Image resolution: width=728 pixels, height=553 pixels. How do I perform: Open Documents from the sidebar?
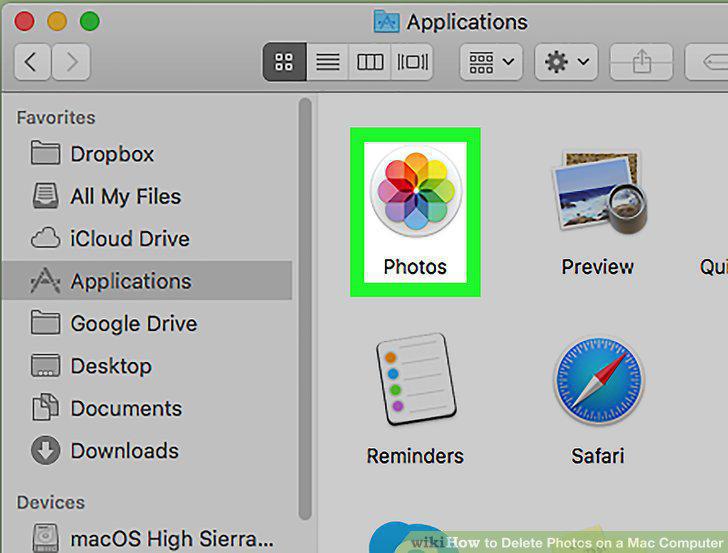click(x=147, y=408)
